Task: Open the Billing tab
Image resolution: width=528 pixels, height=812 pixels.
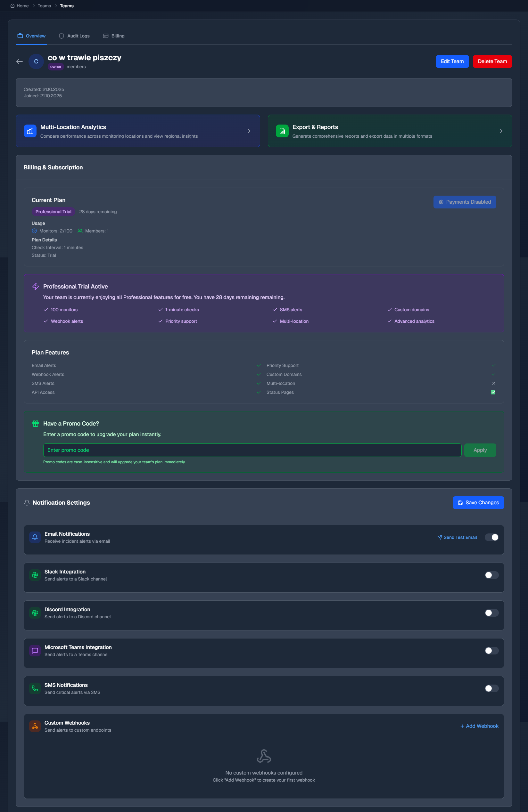Action: pos(114,36)
